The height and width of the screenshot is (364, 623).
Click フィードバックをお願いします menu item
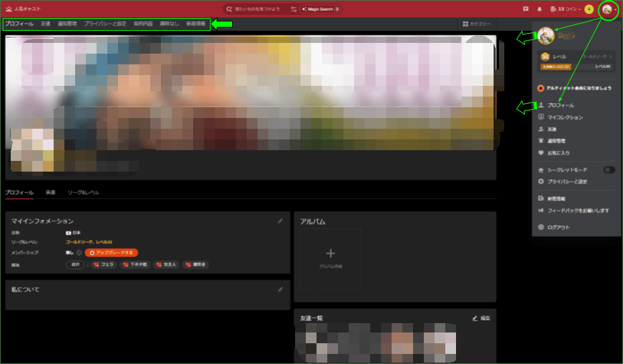click(578, 210)
